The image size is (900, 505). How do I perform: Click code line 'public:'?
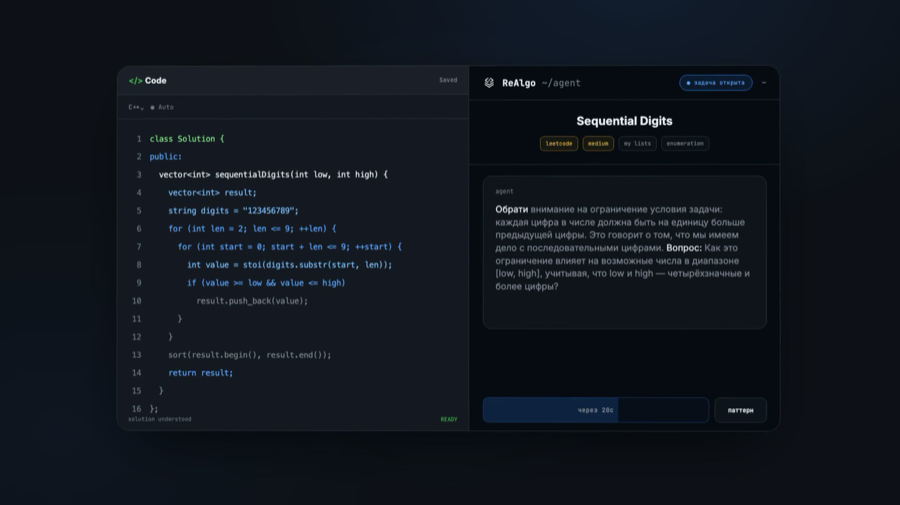pyautogui.click(x=166, y=157)
